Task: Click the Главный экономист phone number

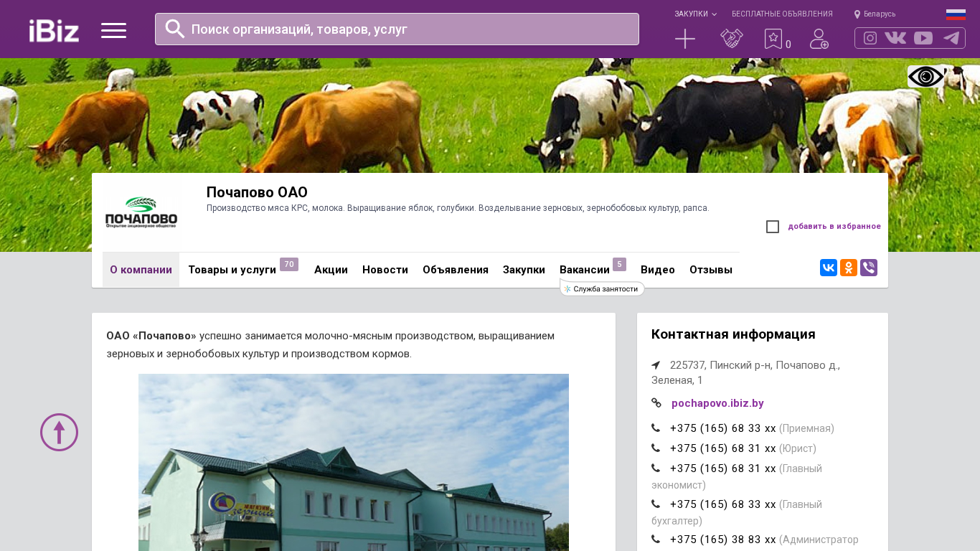Action: click(x=722, y=468)
